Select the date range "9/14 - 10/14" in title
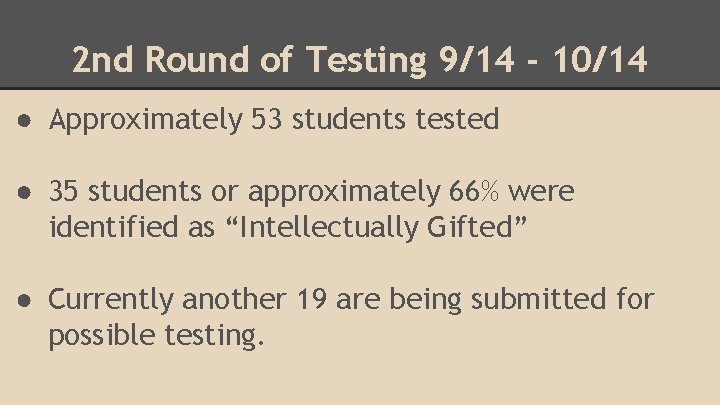This screenshot has width=720, height=405. pos(543,60)
